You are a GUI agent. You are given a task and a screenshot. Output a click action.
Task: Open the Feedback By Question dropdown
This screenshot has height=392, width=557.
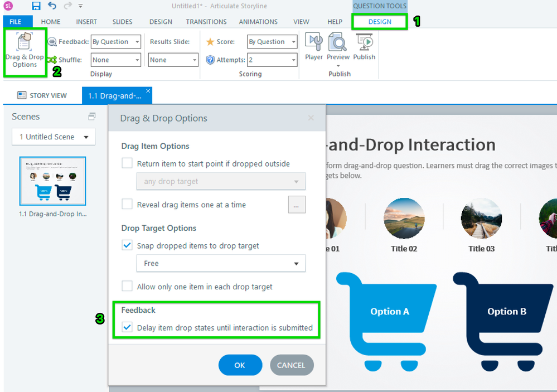tap(116, 42)
